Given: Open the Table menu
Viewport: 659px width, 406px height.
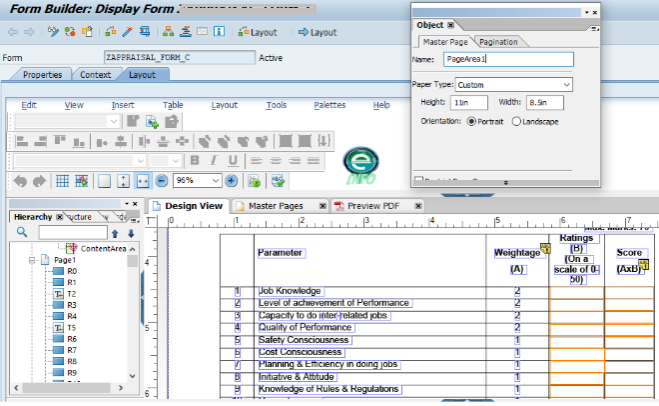Looking at the screenshot, I should [x=173, y=105].
